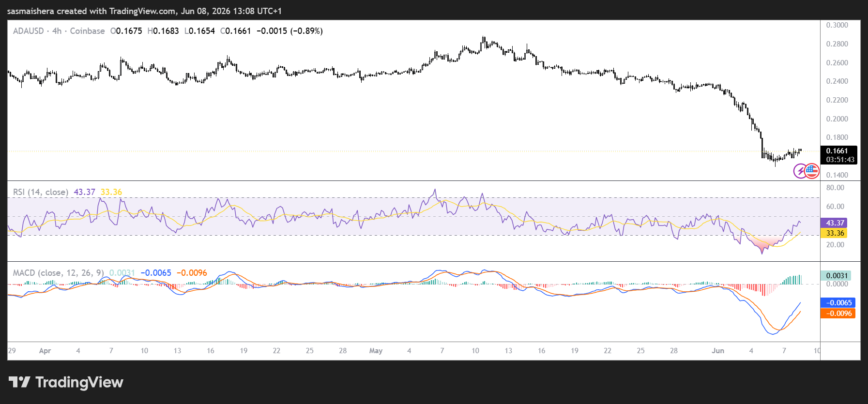
Task: Click the 0.1800 price axis label
Action: 837,137
